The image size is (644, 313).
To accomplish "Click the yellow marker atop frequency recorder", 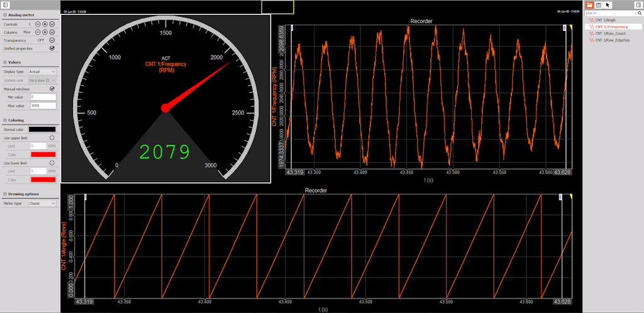I will click(571, 26).
